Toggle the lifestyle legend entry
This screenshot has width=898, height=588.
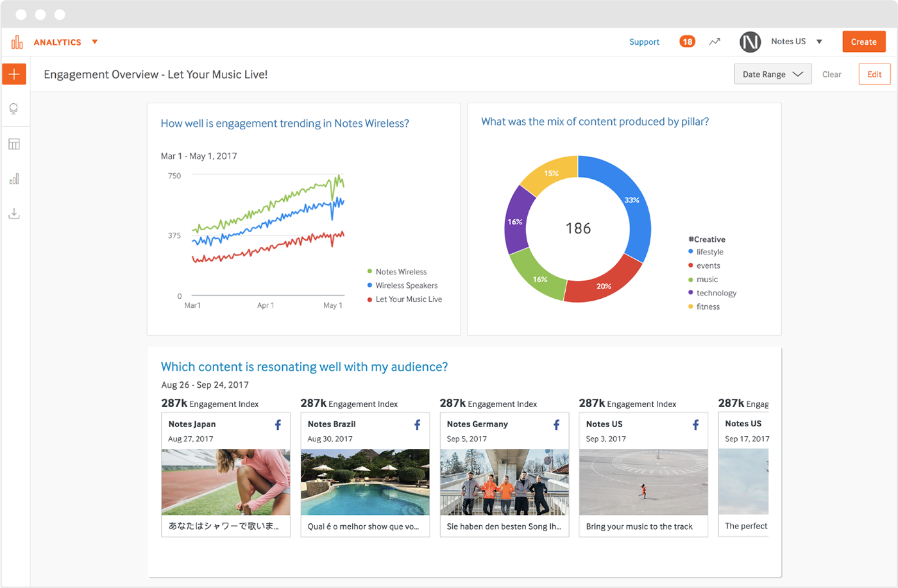point(706,252)
